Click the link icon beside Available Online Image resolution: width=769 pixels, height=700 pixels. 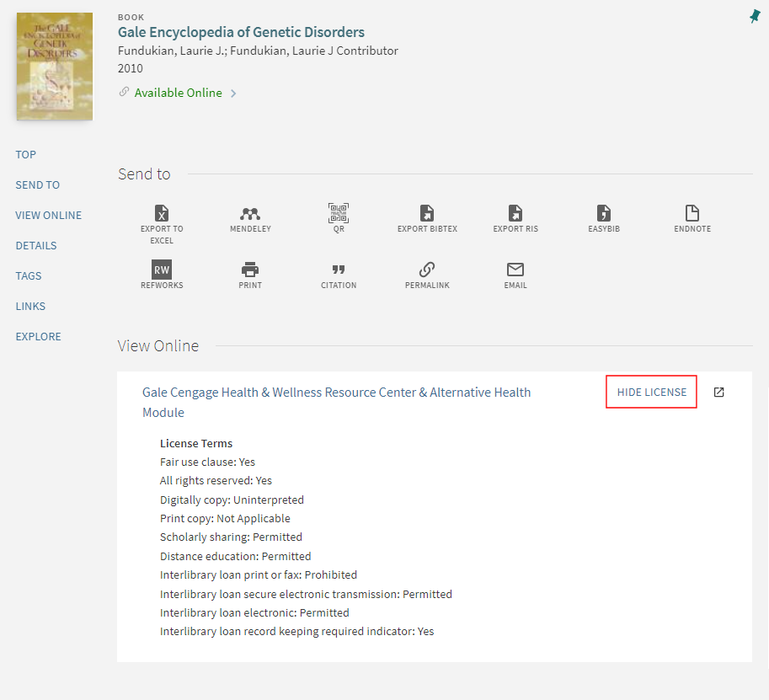[124, 92]
